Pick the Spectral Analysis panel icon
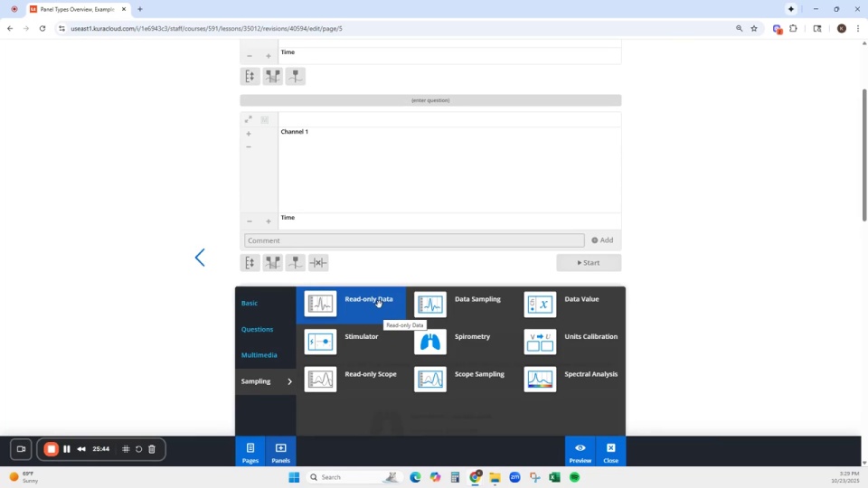The image size is (868, 488). [x=540, y=380]
